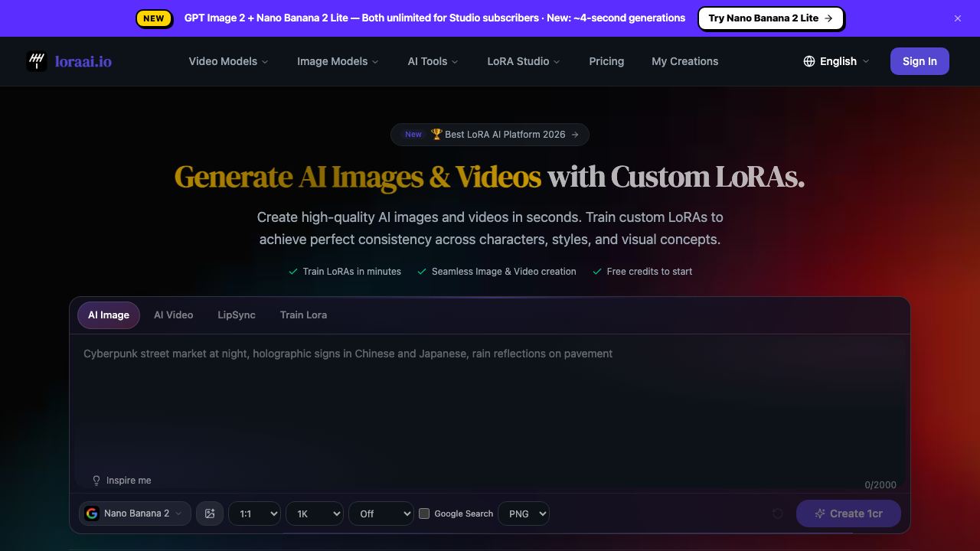This screenshot has height=551, width=980.
Task: Switch to the AI Video tab
Action: [x=174, y=315]
